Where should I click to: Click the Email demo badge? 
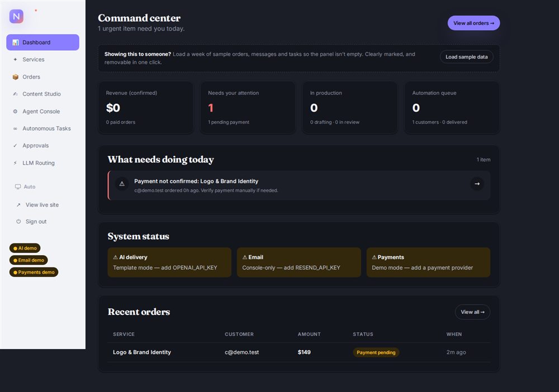(29, 260)
